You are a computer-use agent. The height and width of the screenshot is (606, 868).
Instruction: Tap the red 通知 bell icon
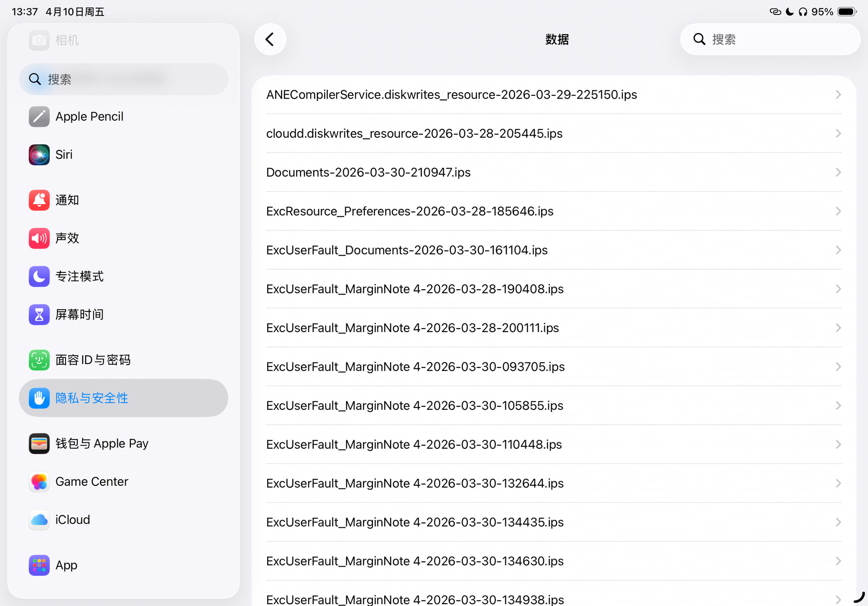coord(39,200)
